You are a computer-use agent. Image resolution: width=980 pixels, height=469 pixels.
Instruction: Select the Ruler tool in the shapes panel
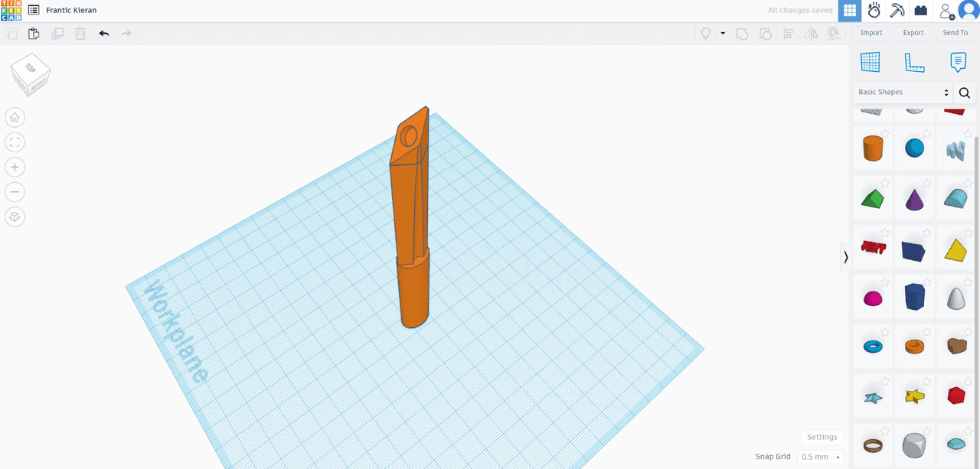914,62
